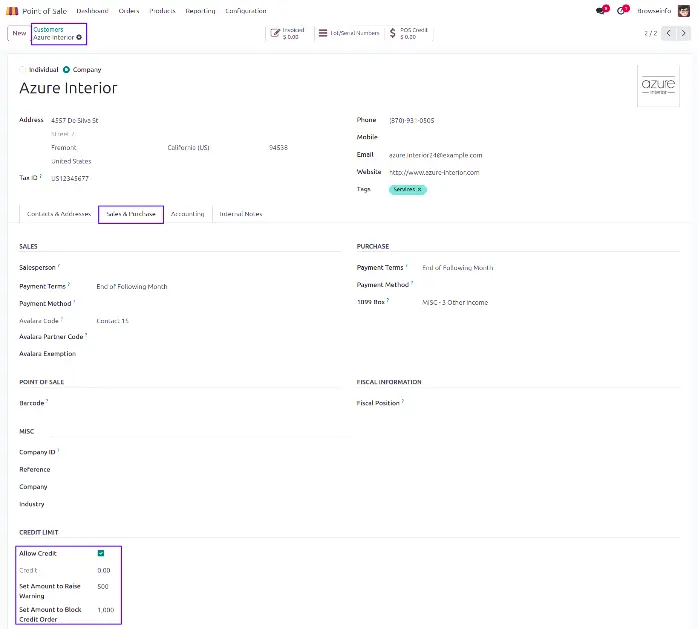This screenshot has width=698, height=629.
Task: Click the Customers breadcrumb link
Action: point(48,29)
